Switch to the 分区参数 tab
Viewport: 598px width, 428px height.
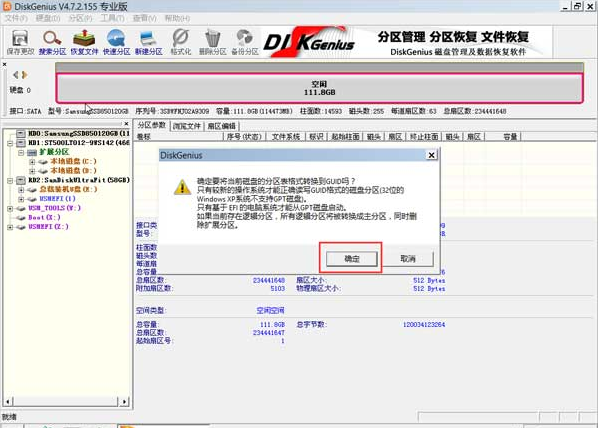pyautogui.click(x=151, y=125)
